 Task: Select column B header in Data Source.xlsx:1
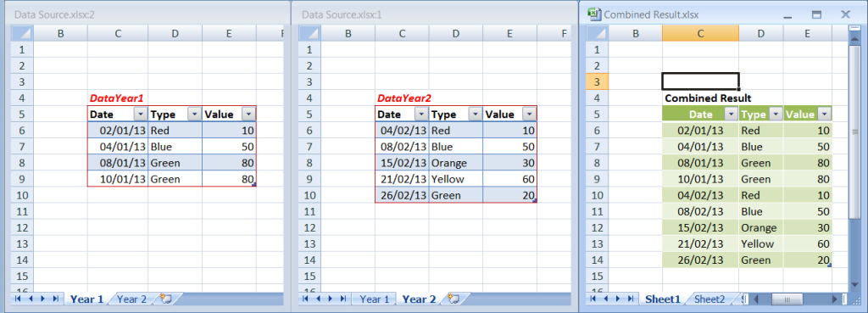(x=348, y=34)
